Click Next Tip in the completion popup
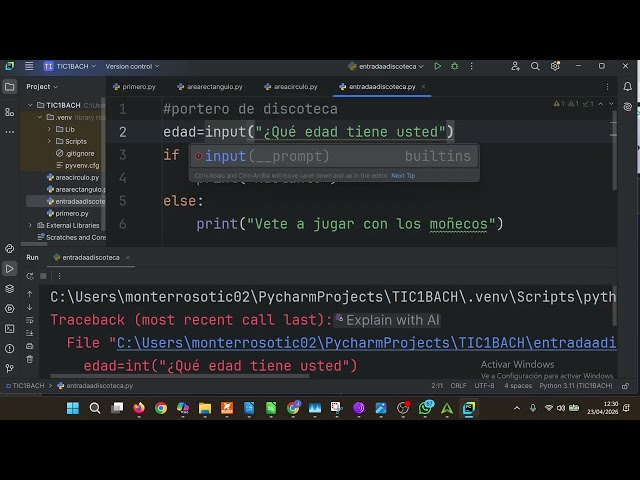 pyautogui.click(x=403, y=176)
